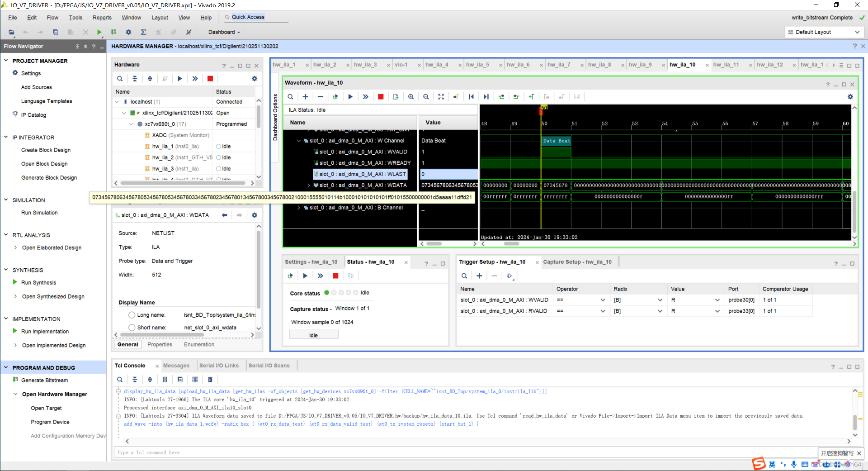This screenshot has height=471, width=868.
Task: Zoom In on the waveform
Action: [410, 96]
